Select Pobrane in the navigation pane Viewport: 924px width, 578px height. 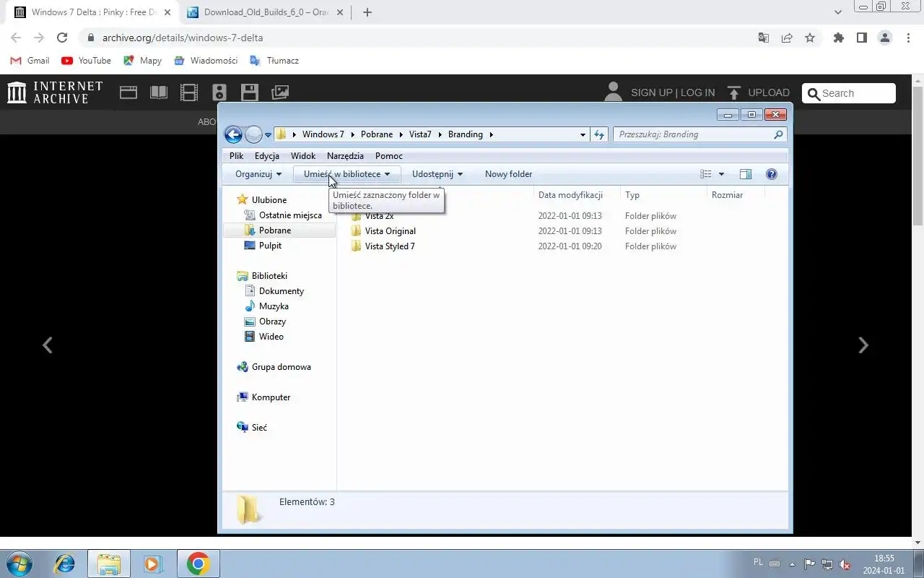(275, 230)
